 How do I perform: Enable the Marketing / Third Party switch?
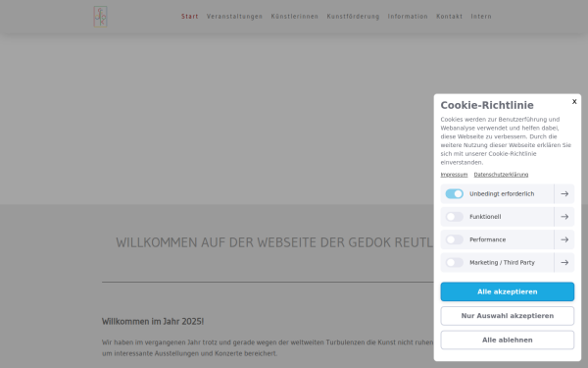[455, 262]
